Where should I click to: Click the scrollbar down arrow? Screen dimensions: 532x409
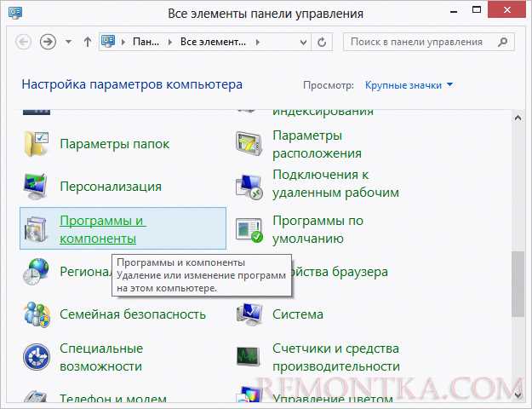pos(518,395)
